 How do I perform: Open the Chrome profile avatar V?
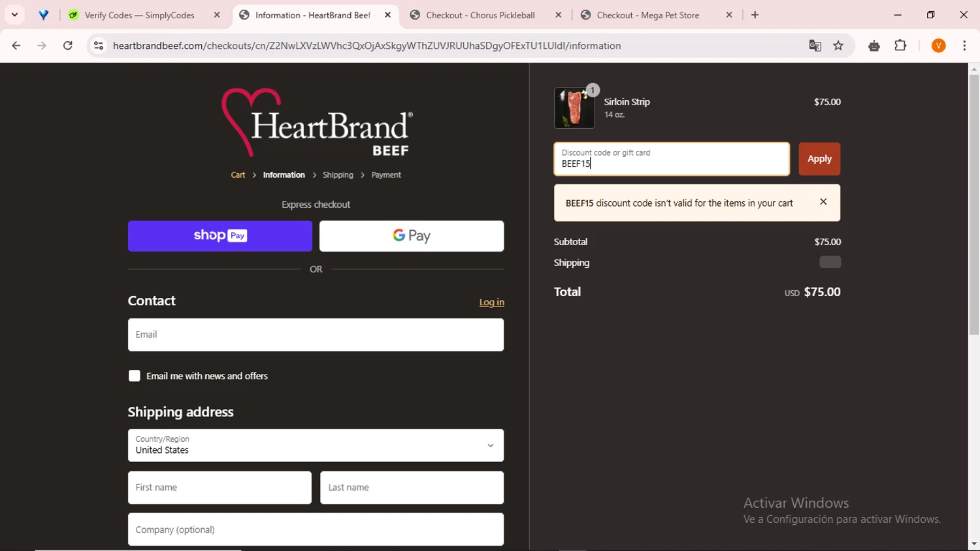coord(939,46)
